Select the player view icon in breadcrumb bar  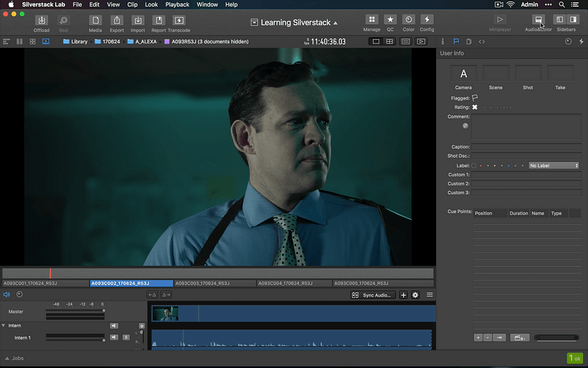pyautogui.click(x=45, y=41)
